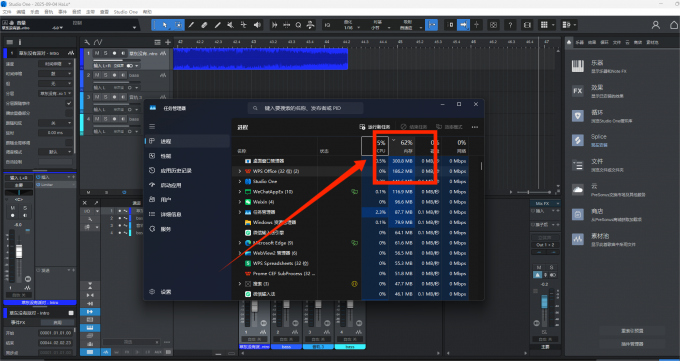Expand Microsoft Edge process group
This screenshot has height=361, width=680.
point(240,243)
